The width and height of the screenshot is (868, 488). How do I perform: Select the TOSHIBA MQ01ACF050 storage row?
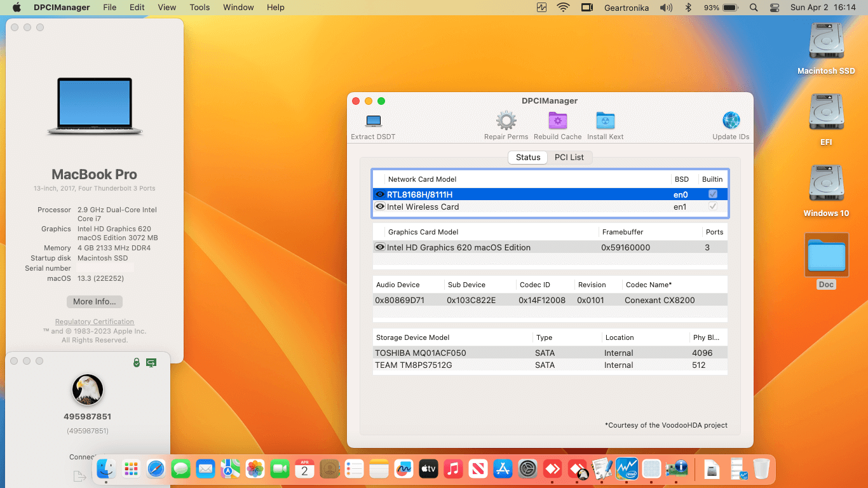click(550, 353)
